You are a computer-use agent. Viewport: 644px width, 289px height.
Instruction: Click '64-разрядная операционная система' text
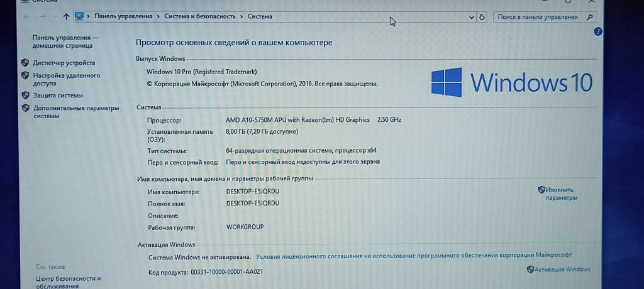(x=301, y=150)
